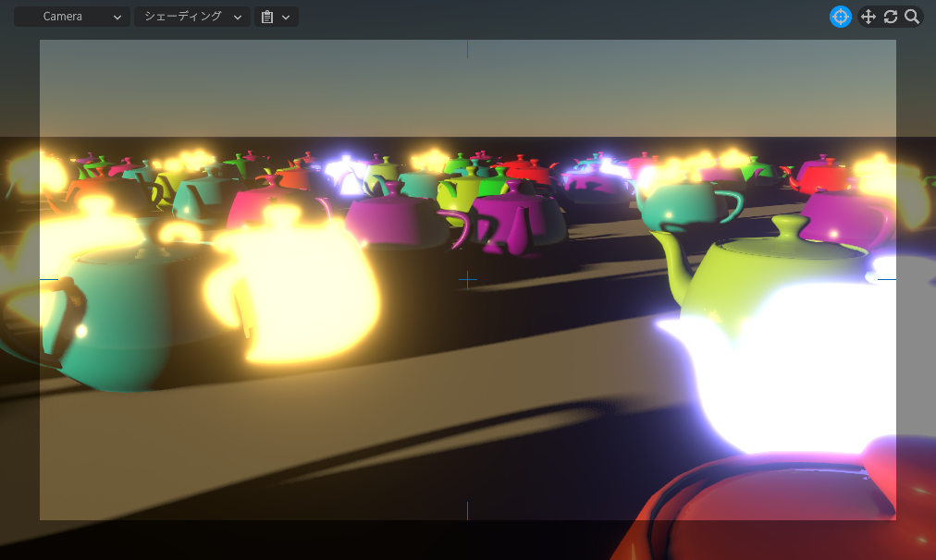Screen dimensions: 936x560
Task: Select the orbit rotate camera tool
Action: [891, 17]
